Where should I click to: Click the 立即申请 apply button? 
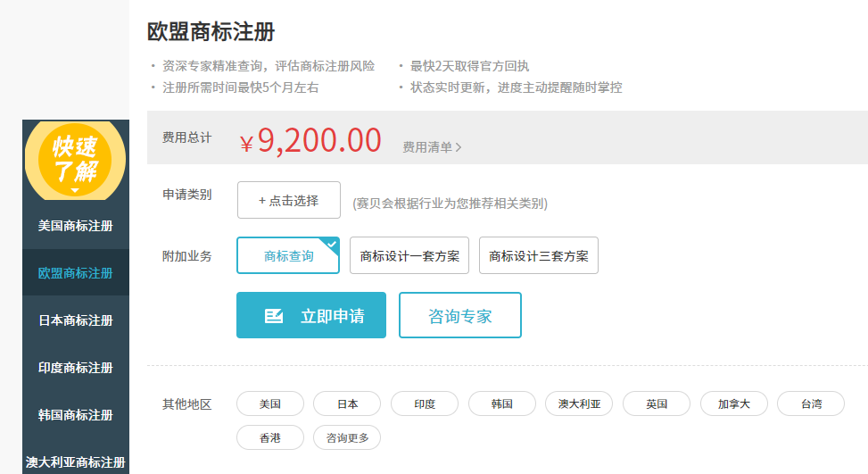point(311,315)
